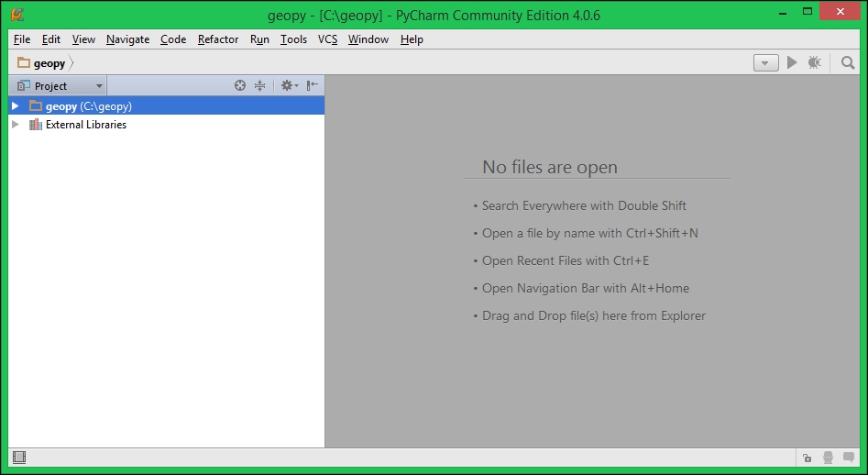Open event log speech bubble icon
This screenshot has height=475, width=868.
tap(848, 458)
